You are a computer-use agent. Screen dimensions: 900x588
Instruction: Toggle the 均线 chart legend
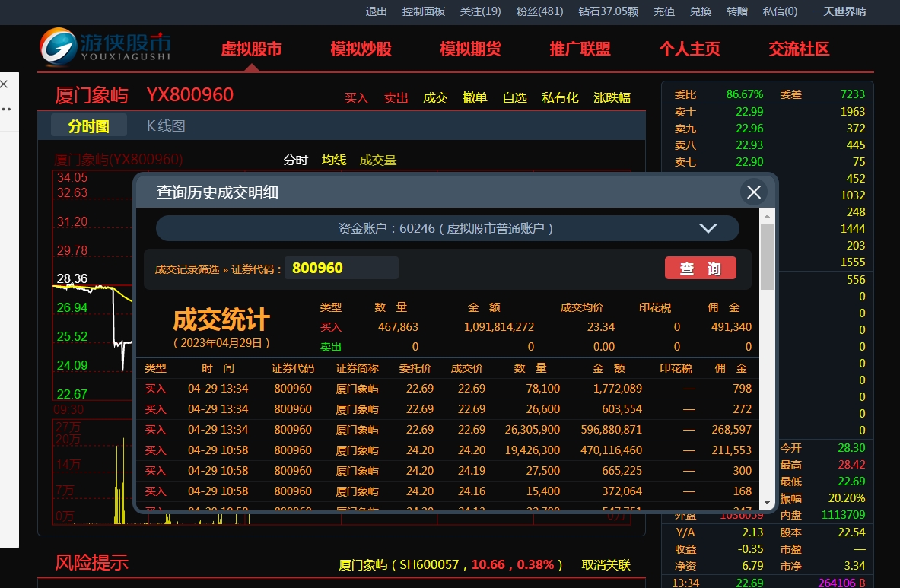click(334, 160)
